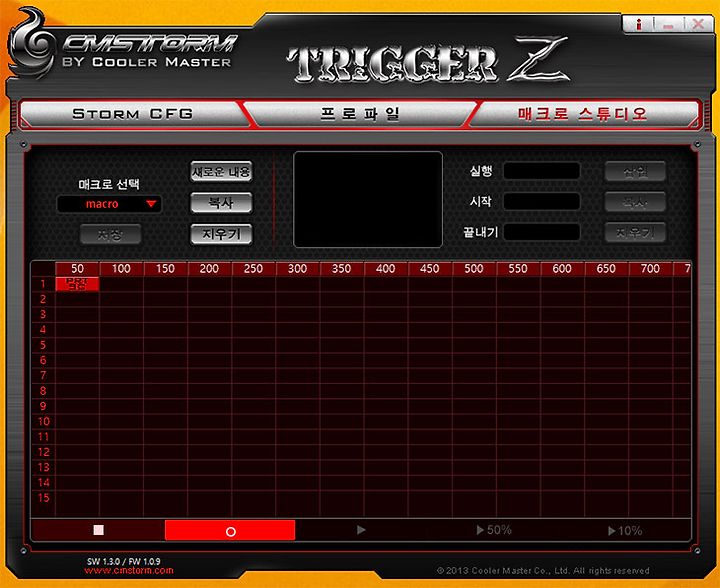The width and height of the screenshot is (720, 588).
Task: Stop macro recording with square button
Action: pos(98,530)
